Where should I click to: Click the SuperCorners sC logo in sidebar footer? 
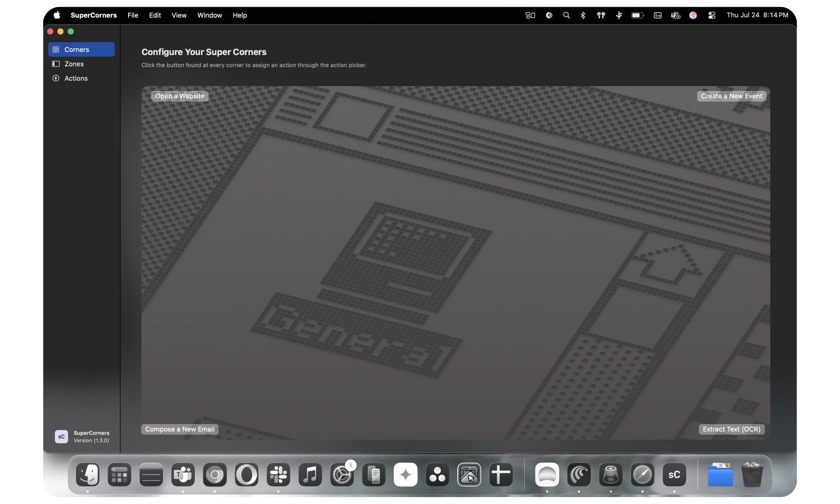61,436
